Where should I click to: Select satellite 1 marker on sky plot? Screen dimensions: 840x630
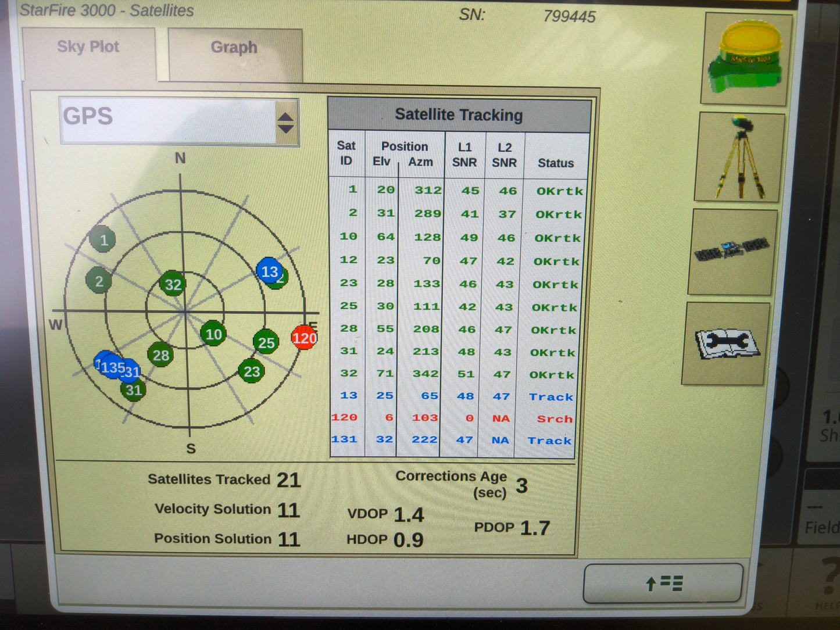click(x=103, y=240)
